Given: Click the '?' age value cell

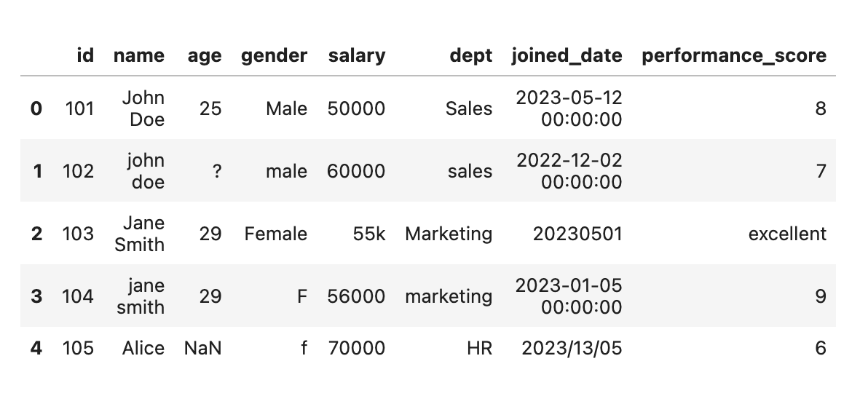Looking at the screenshot, I should (x=217, y=171).
